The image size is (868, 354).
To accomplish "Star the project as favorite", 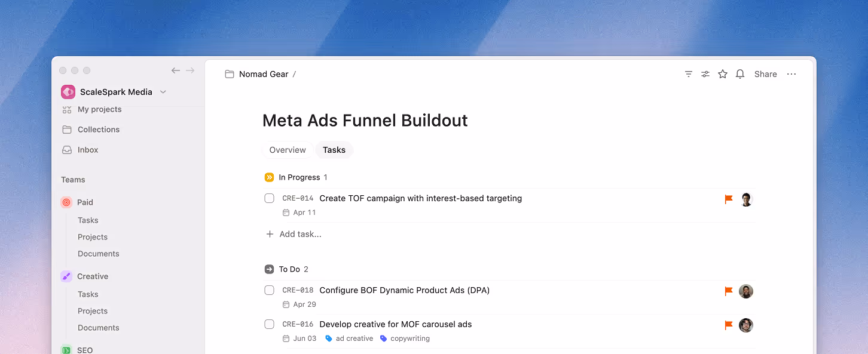I will click(x=723, y=74).
